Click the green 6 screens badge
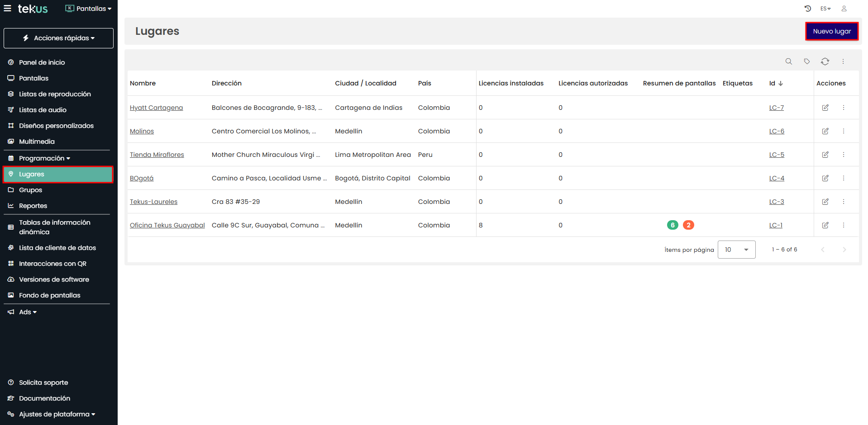Image resolution: width=868 pixels, height=425 pixels. coord(672,225)
